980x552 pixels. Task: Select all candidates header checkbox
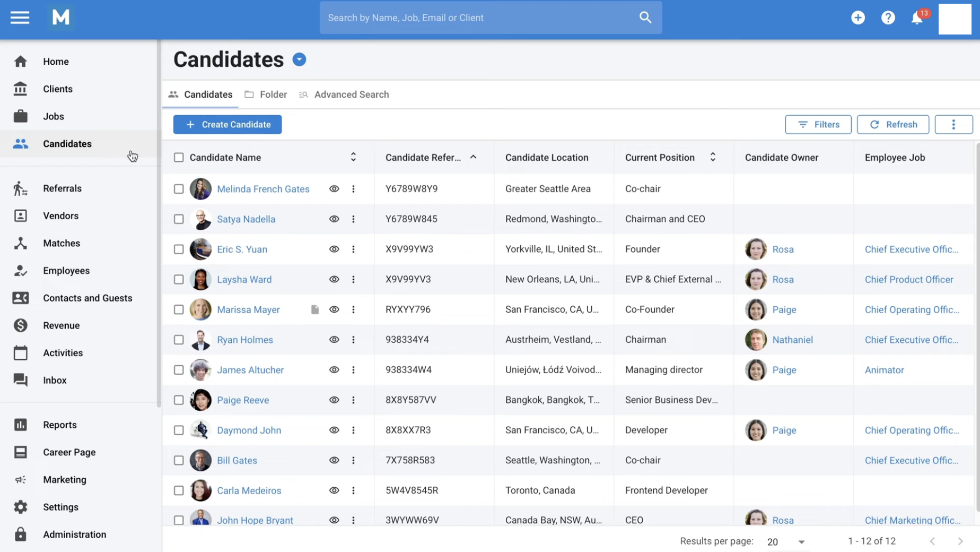(179, 158)
